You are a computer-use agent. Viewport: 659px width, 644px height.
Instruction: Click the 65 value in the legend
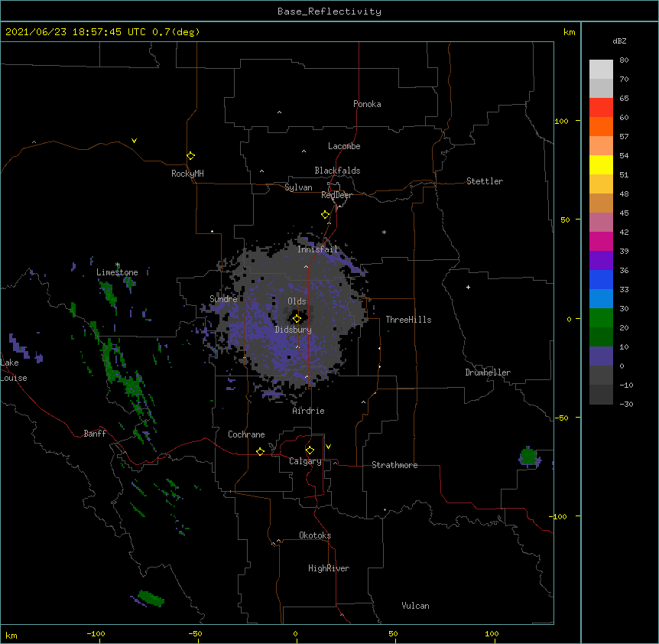[x=624, y=99]
